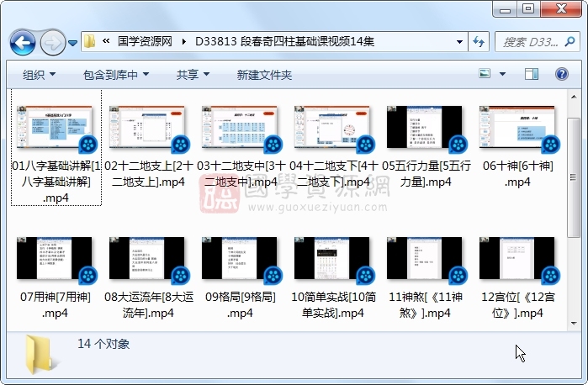Change view with the view icon button
The image size is (588, 385).
tap(485, 74)
